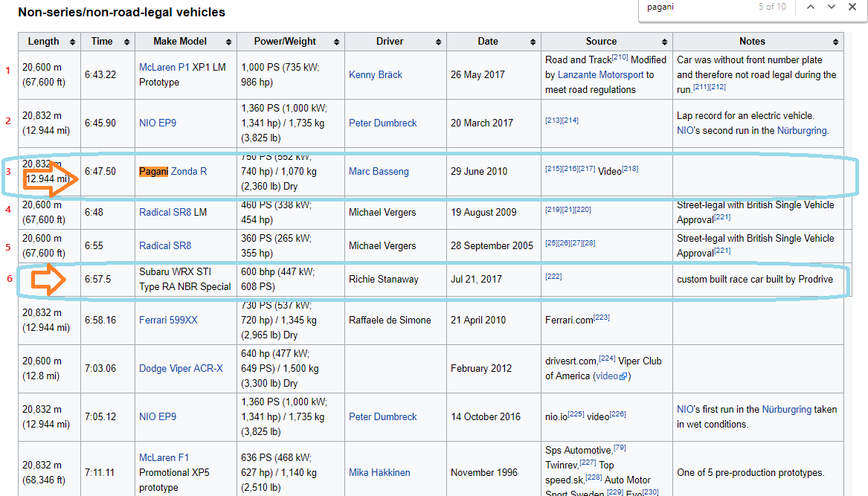Open citation reference 222
This screenshot has width=868, height=496.
553,276
